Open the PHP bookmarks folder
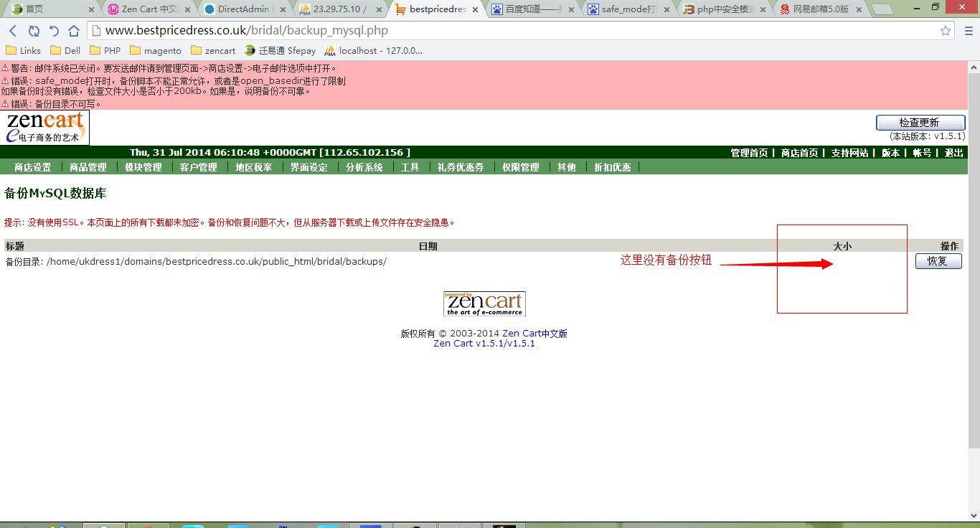 [105, 50]
